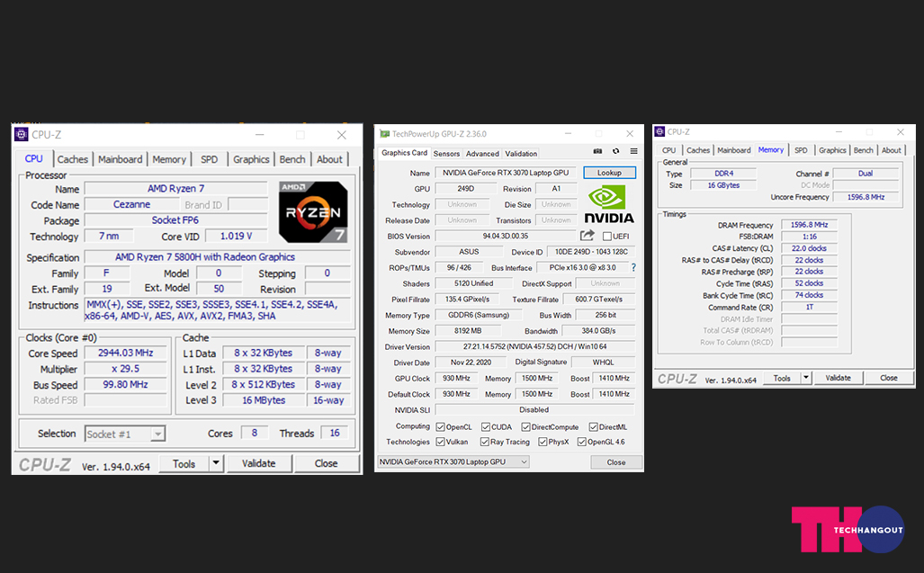Image resolution: width=924 pixels, height=573 pixels.
Task: Toggle the UEFI checkbox
Action: tap(607, 237)
